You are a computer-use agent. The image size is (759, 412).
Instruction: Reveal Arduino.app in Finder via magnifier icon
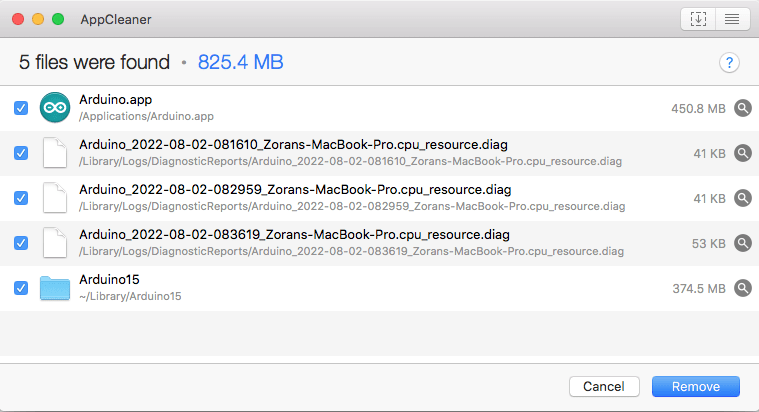743,108
